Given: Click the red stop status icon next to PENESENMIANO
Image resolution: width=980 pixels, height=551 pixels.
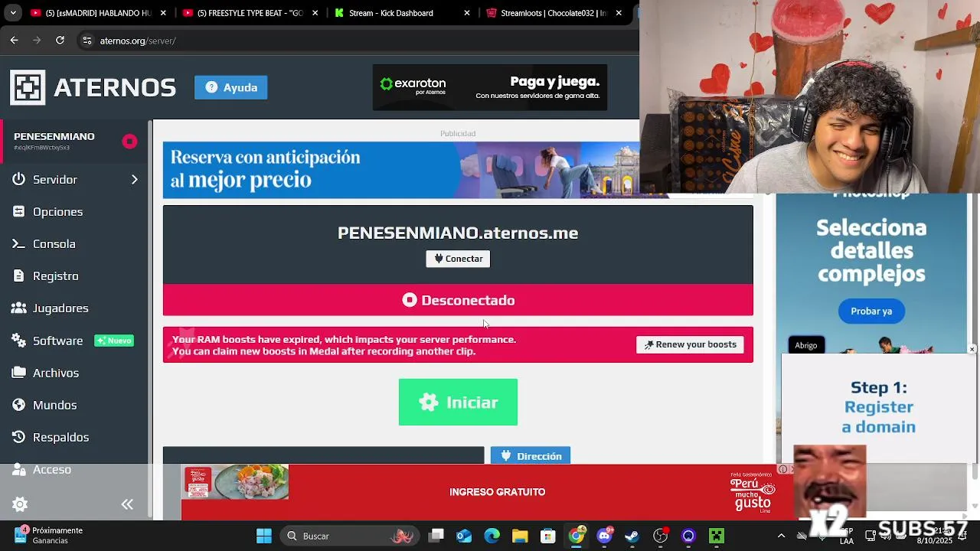Looking at the screenshot, I should point(129,141).
